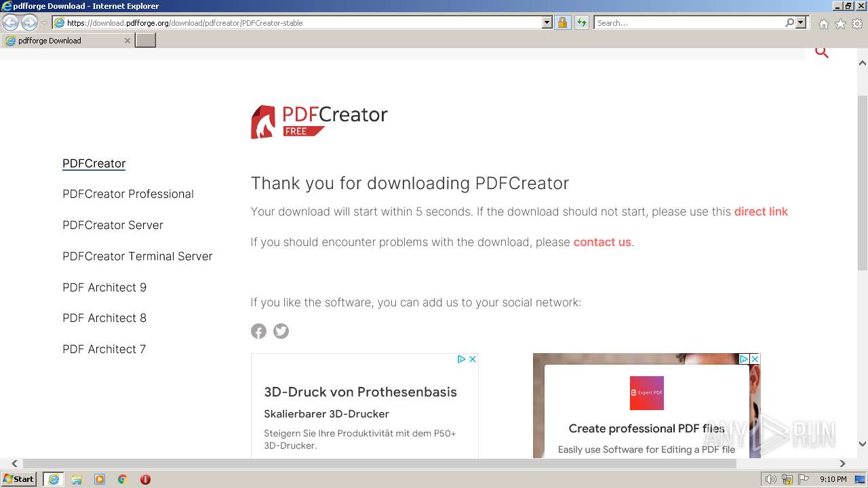Viewport: 868px width, 488px height.
Task: Click the magnifier search icon in toolbar
Action: pos(789,22)
